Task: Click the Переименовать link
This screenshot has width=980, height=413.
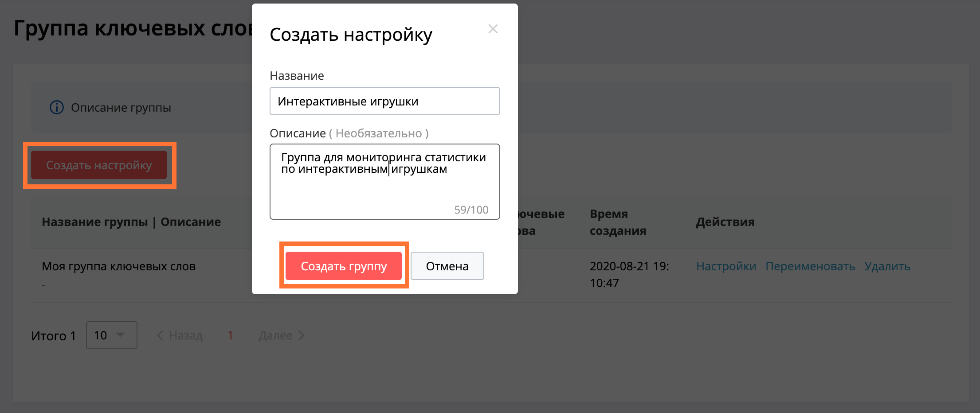Action: 810,266
